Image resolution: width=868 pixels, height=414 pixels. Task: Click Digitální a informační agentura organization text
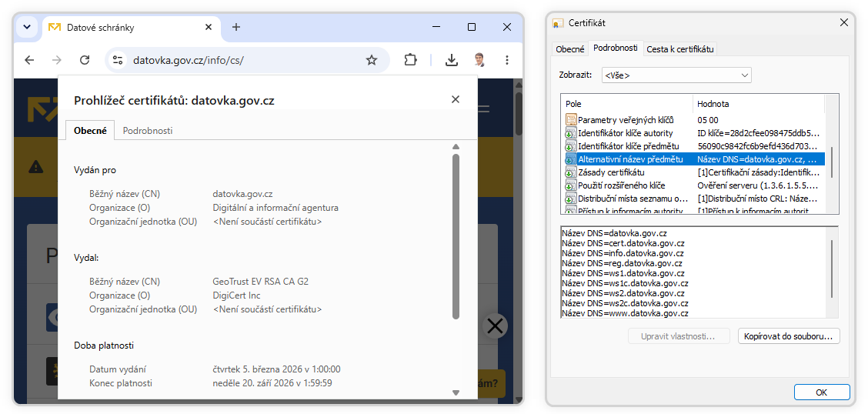(275, 208)
